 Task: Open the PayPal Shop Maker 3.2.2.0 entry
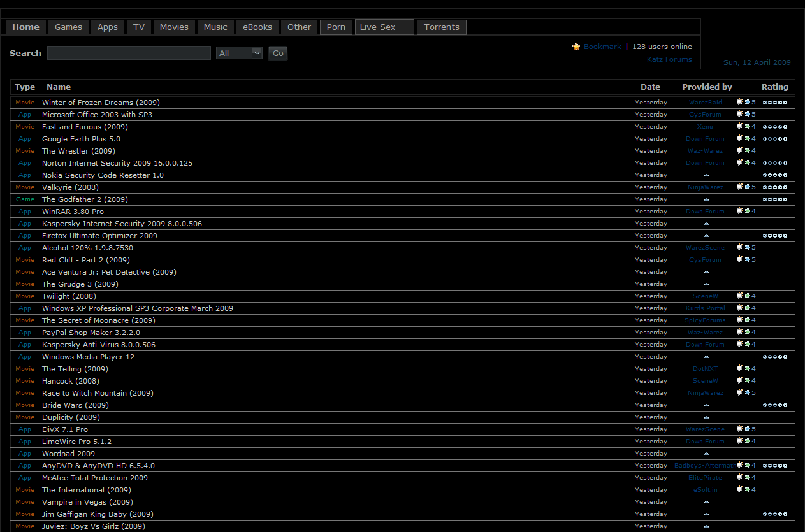(91, 333)
